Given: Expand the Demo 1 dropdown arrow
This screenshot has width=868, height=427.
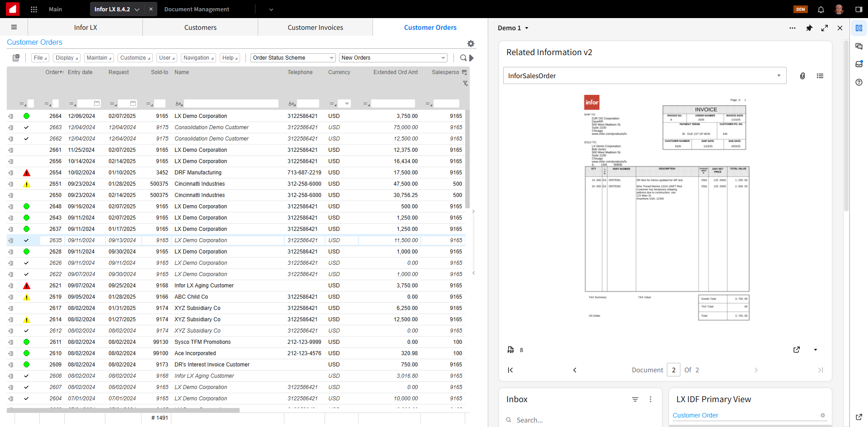Looking at the screenshot, I should coord(527,28).
